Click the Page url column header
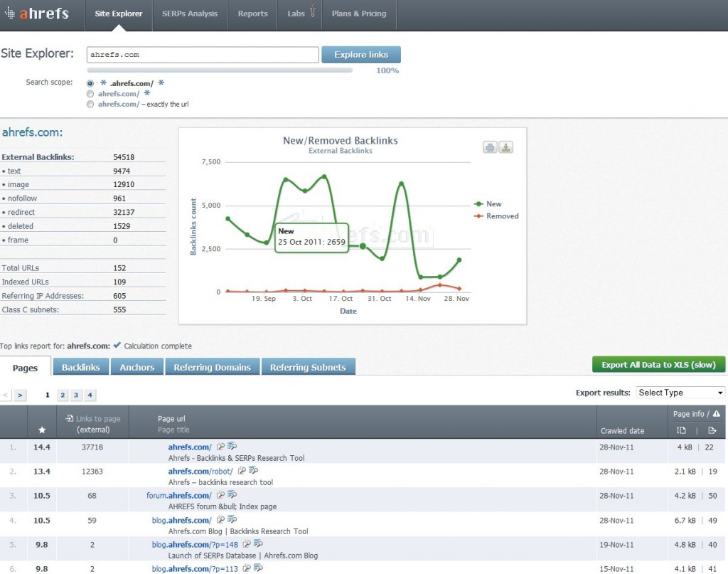This screenshot has width=728, height=574. pos(171,418)
